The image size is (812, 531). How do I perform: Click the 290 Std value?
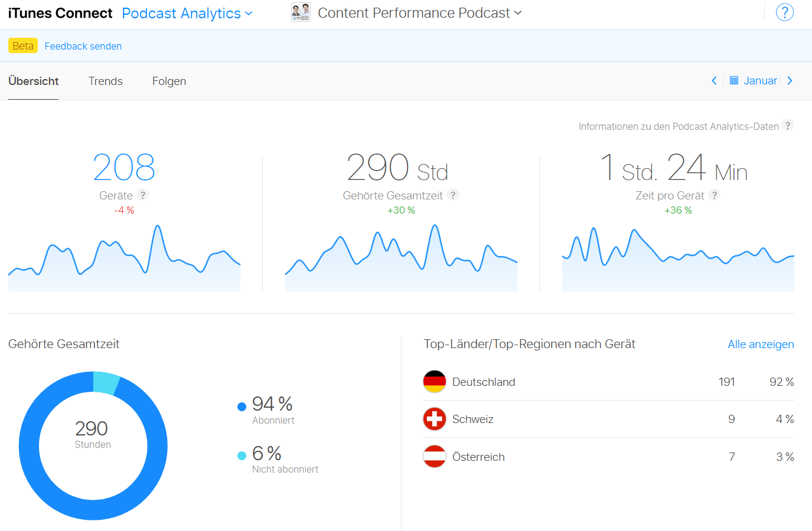[x=397, y=168]
